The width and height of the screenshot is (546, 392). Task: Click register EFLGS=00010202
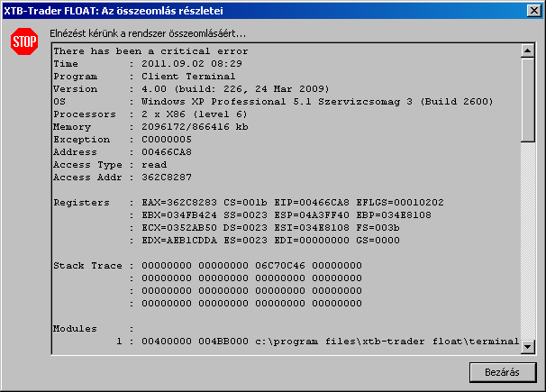pos(400,202)
